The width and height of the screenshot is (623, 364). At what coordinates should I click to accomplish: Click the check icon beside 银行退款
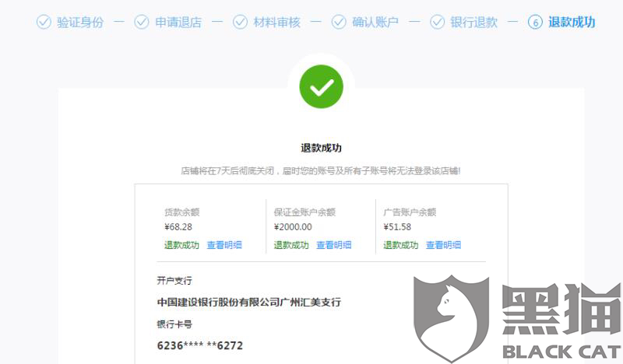point(437,22)
